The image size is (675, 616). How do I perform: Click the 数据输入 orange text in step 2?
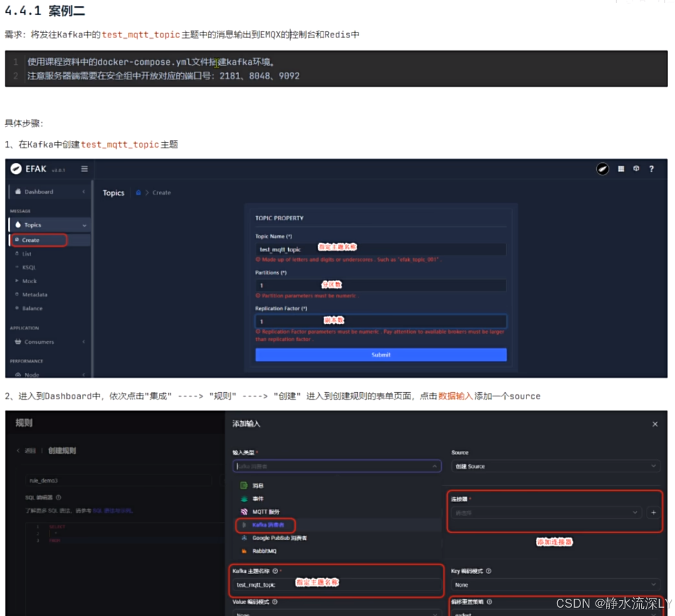[455, 396]
